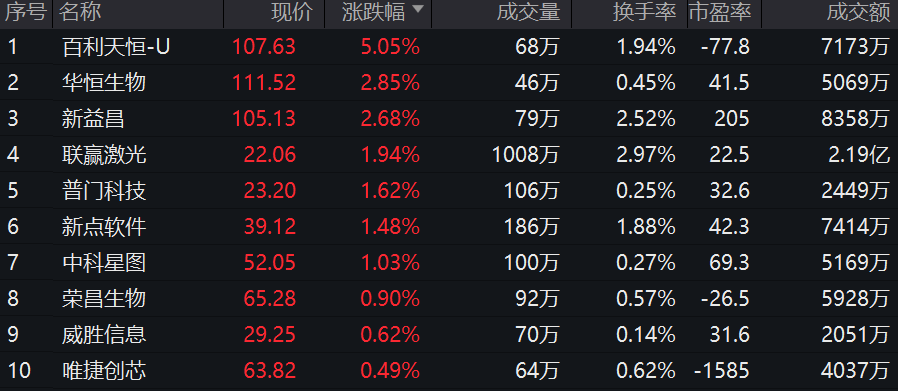This screenshot has width=898, height=391.
Task: Click the 成交额 column header
Action: tap(858, 13)
